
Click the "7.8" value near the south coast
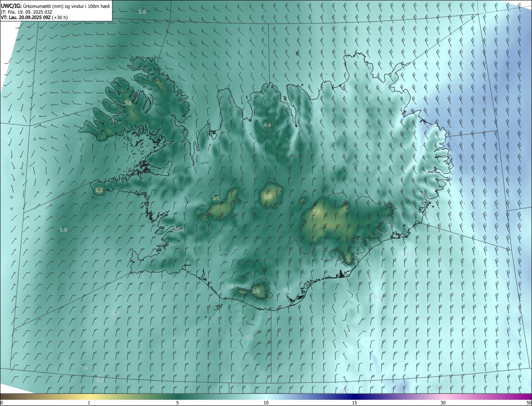229,286
